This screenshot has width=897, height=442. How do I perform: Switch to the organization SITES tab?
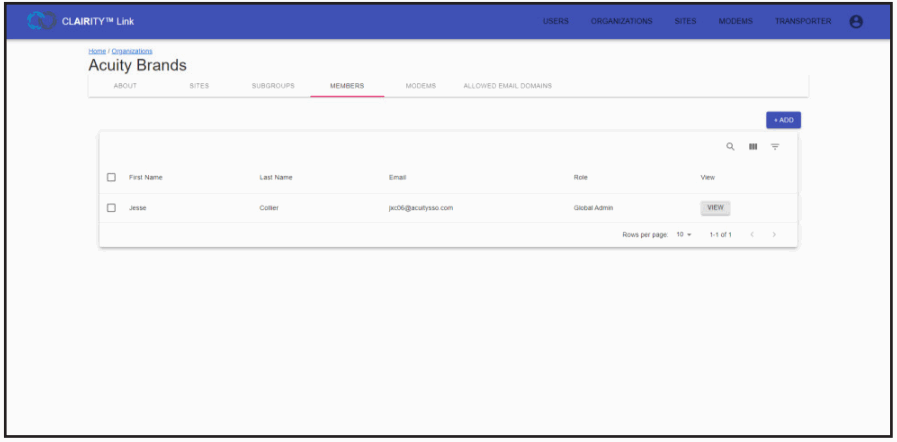(199, 86)
